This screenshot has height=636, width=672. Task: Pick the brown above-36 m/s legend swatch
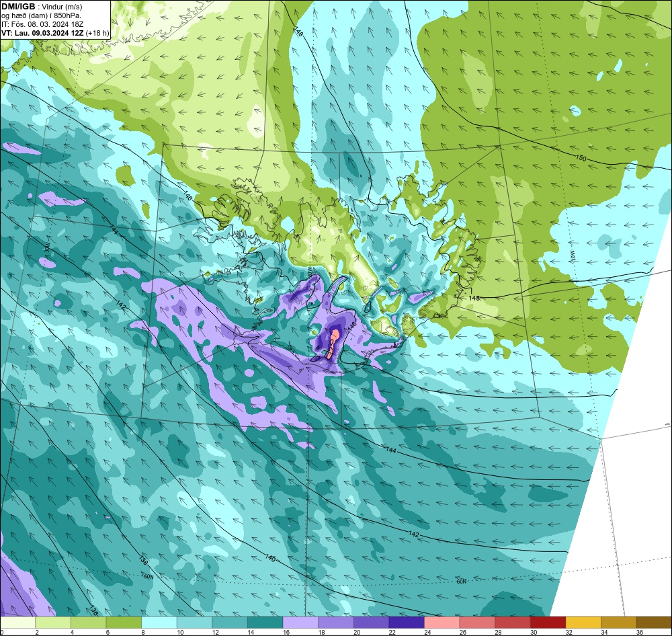(x=654, y=623)
